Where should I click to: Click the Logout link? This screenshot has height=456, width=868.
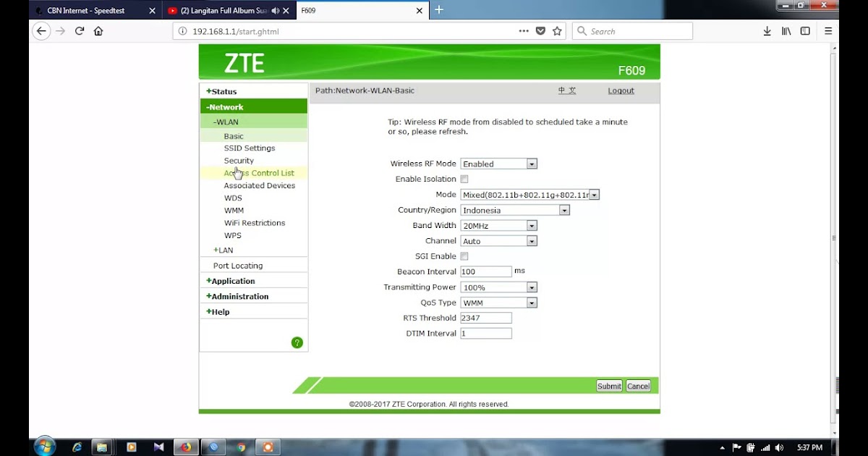(x=621, y=90)
